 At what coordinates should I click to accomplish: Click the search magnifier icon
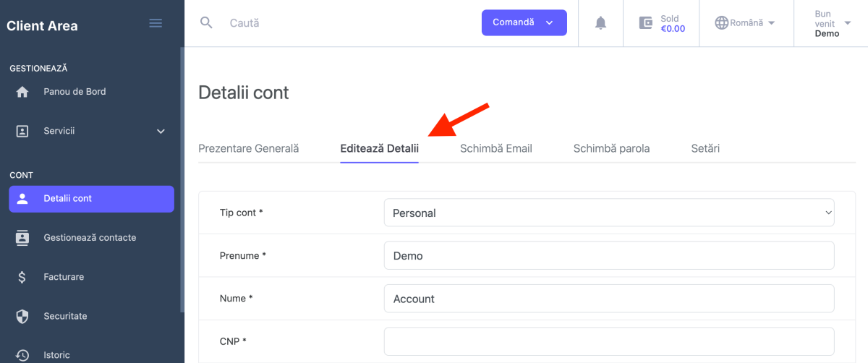[206, 23]
